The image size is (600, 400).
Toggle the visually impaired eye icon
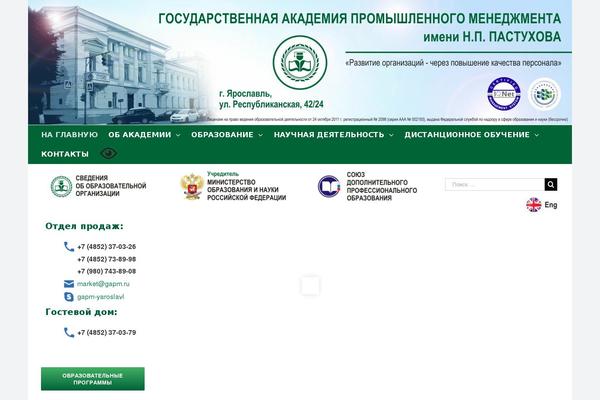tap(109, 153)
